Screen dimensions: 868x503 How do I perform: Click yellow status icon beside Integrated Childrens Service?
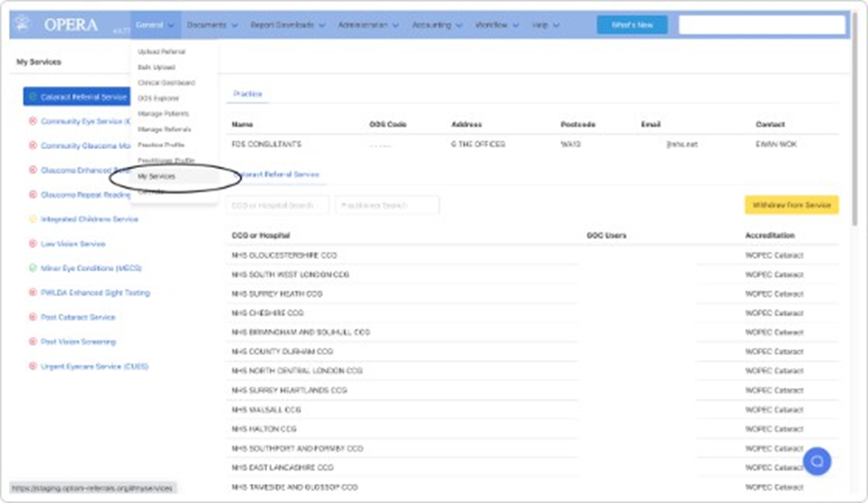[33, 219]
